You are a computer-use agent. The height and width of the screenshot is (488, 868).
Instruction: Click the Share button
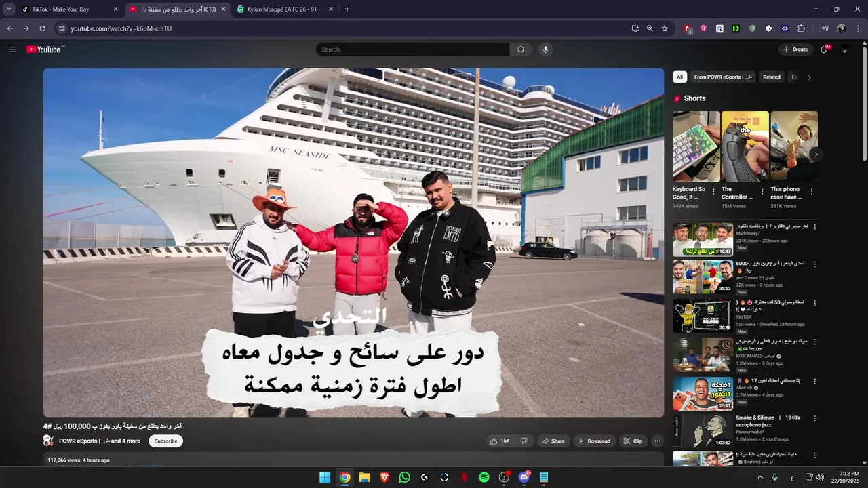[x=553, y=441]
